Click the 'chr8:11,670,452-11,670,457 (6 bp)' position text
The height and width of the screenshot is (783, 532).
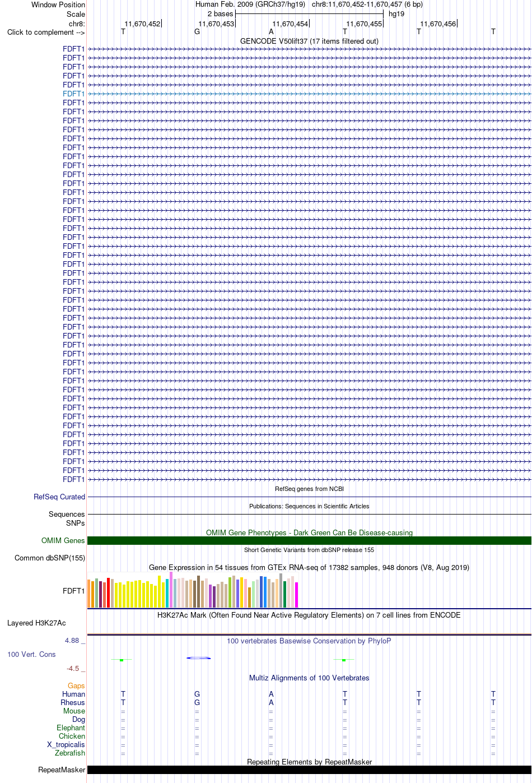(367, 4)
